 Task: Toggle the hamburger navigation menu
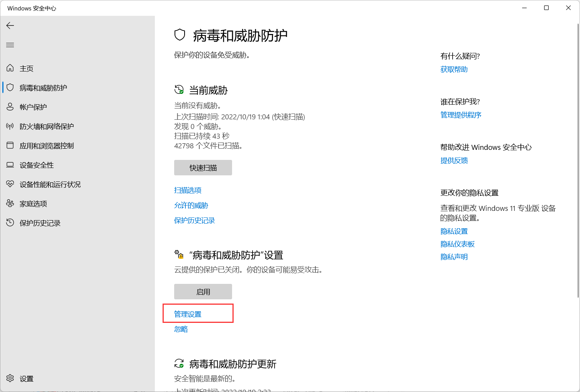pos(10,45)
